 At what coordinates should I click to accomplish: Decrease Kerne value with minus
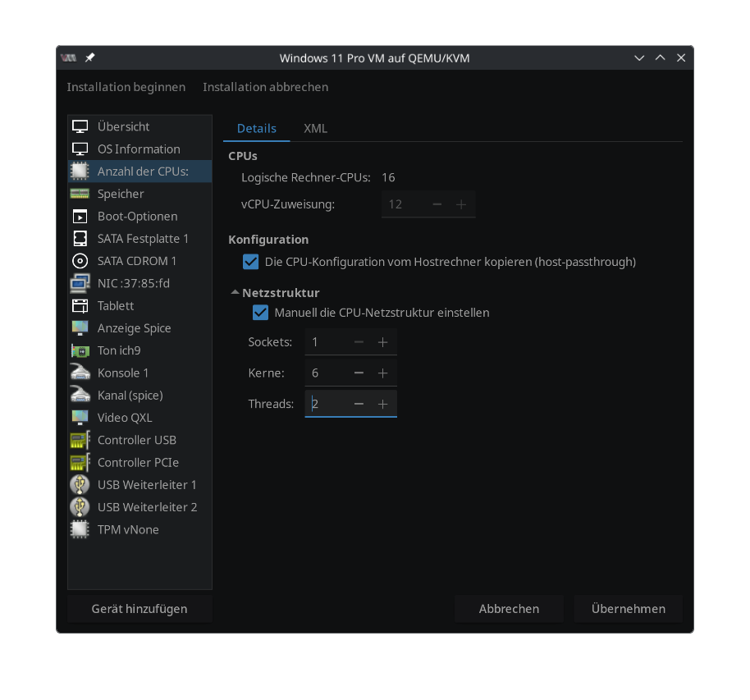click(x=359, y=373)
